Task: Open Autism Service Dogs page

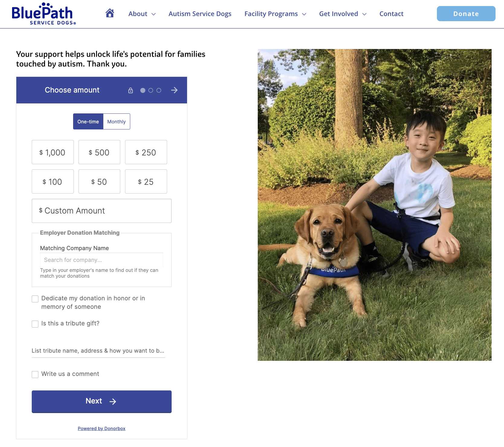Action: 200,14
